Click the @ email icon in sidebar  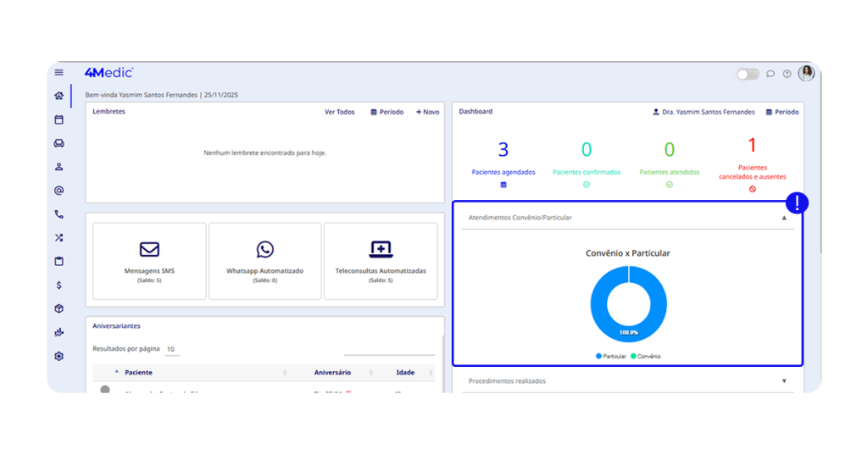[x=59, y=191]
